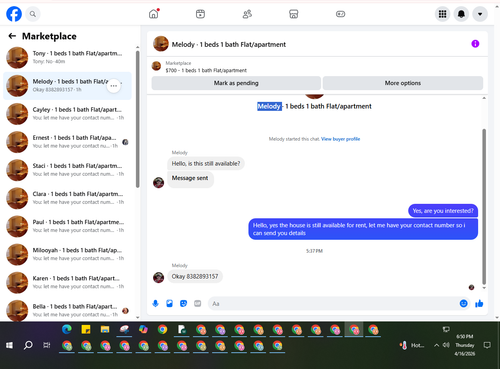500x369 pixels.
Task: Click the voice clip microphone icon
Action: (x=155, y=303)
